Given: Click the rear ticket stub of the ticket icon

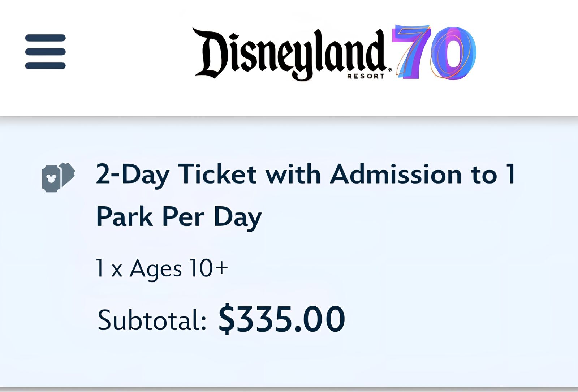Looking at the screenshot, I should pos(69,173).
